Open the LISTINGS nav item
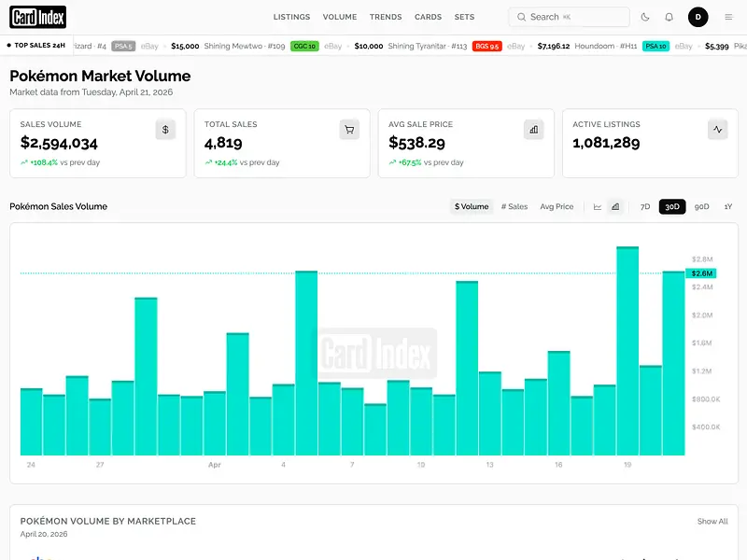Viewport: 747px width, 560px height. pos(291,17)
